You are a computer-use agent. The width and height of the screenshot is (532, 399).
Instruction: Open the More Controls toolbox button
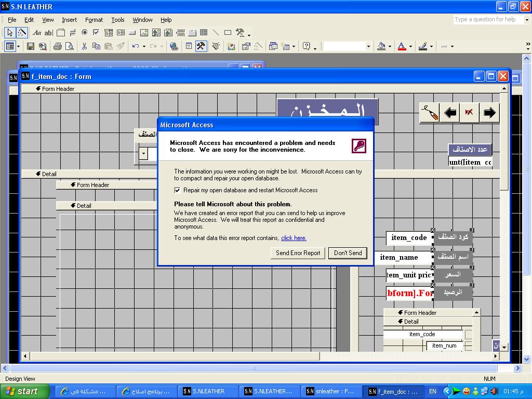coord(240,33)
